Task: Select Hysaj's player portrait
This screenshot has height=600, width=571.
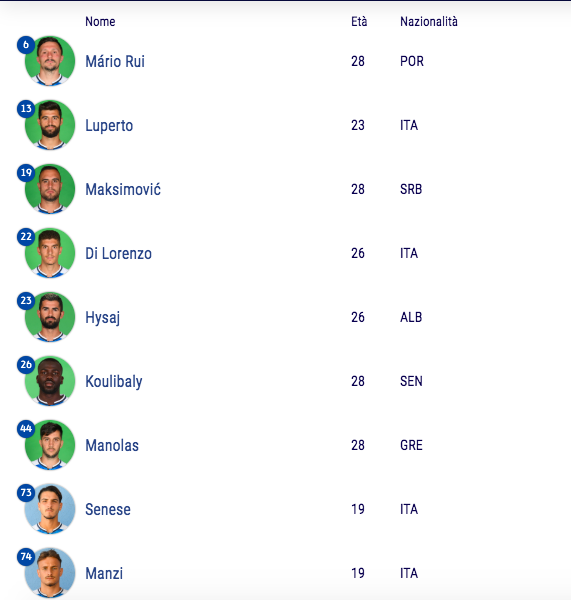Action: point(50,317)
